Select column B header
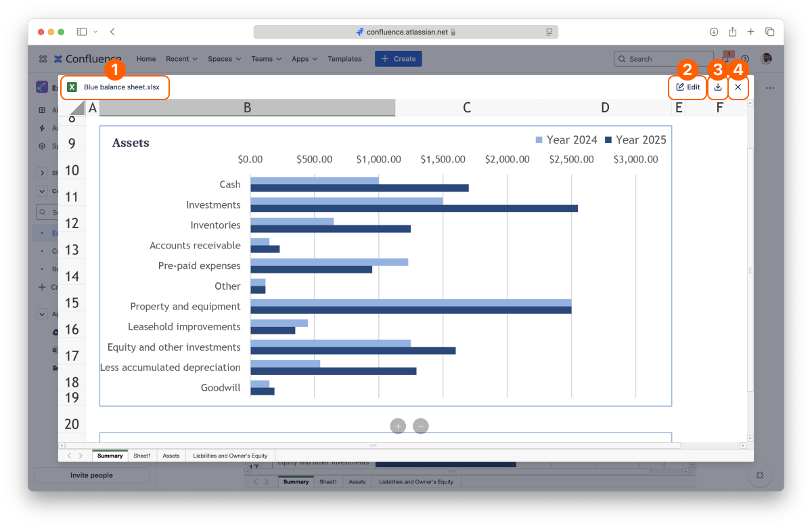 coord(247,108)
